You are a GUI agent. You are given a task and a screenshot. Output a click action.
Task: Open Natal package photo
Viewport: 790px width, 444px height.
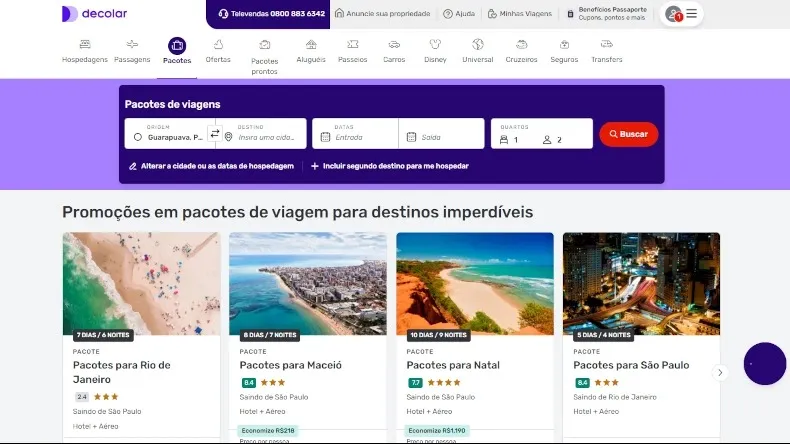tap(475, 283)
